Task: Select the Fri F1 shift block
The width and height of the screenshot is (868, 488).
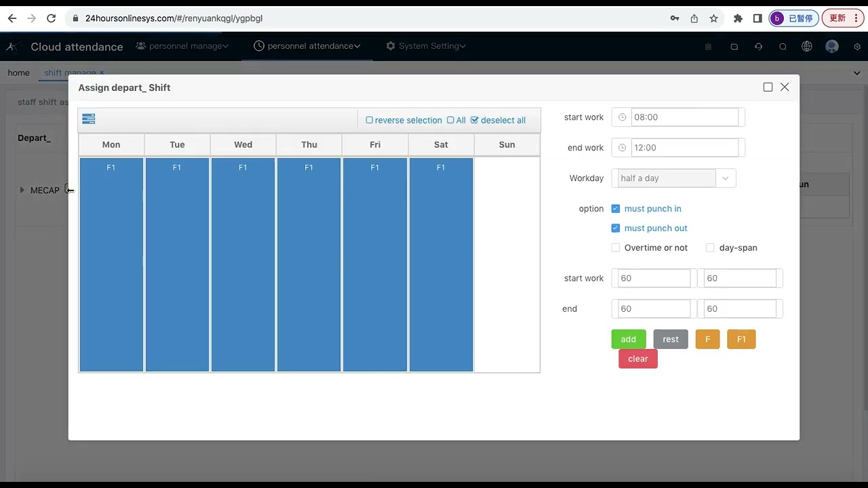Action: click(375, 265)
